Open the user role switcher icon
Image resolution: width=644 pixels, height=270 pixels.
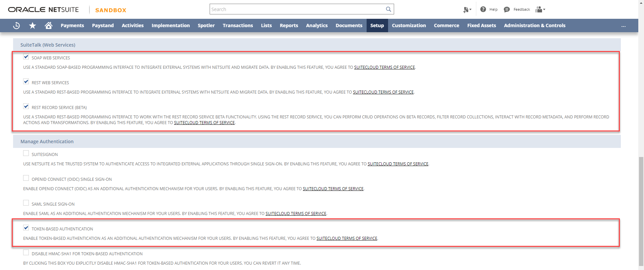coord(540,9)
